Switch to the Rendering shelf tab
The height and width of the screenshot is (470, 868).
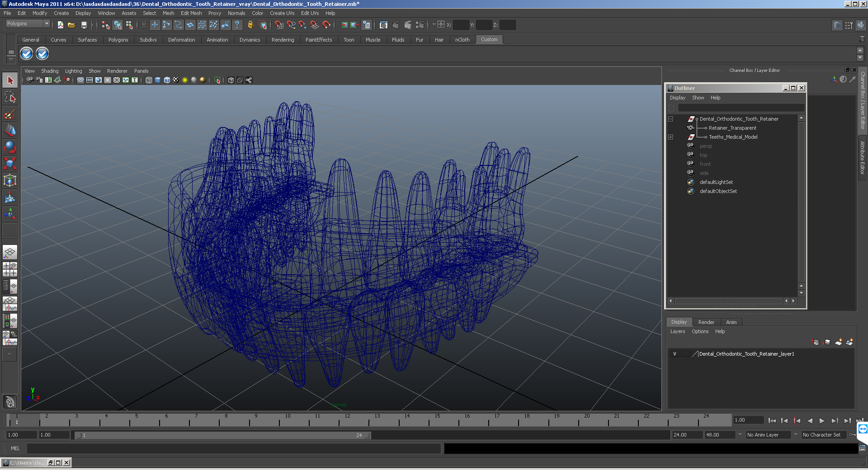tap(283, 40)
